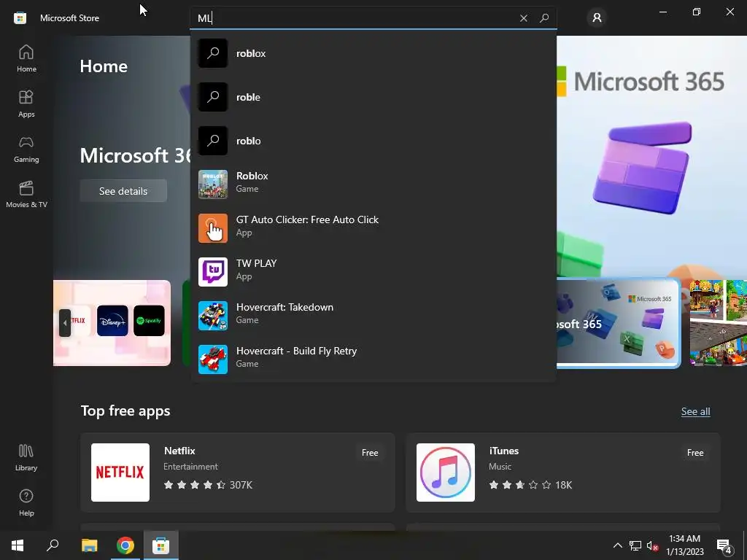Click the magnifier search button in the search box
This screenshot has width=747, height=560.
tap(544, 18)
